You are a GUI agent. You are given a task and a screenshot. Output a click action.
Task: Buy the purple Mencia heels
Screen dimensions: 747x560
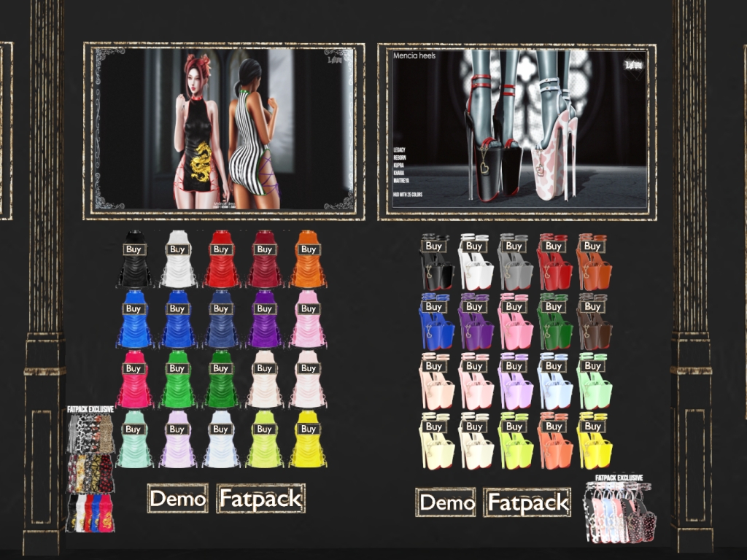[474, 306]
